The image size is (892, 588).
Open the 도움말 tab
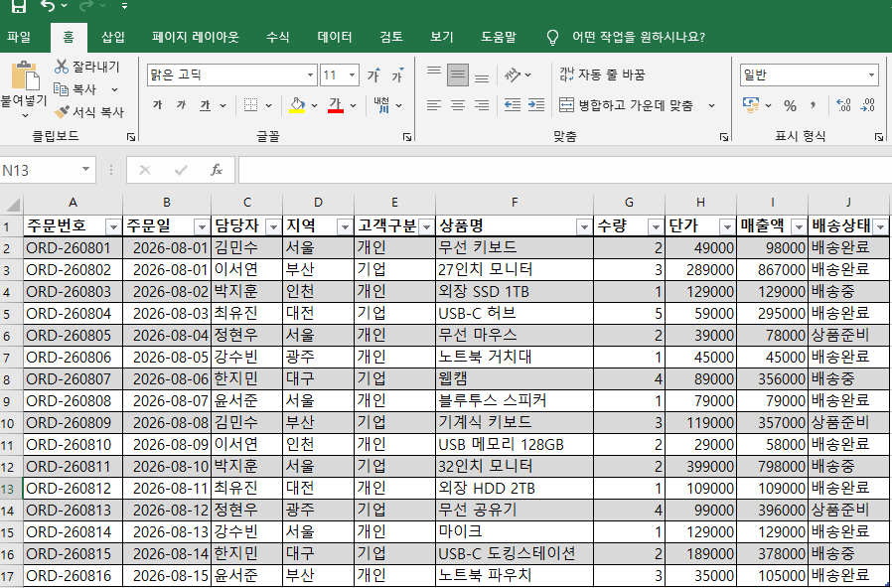click(x=499, y=38)
